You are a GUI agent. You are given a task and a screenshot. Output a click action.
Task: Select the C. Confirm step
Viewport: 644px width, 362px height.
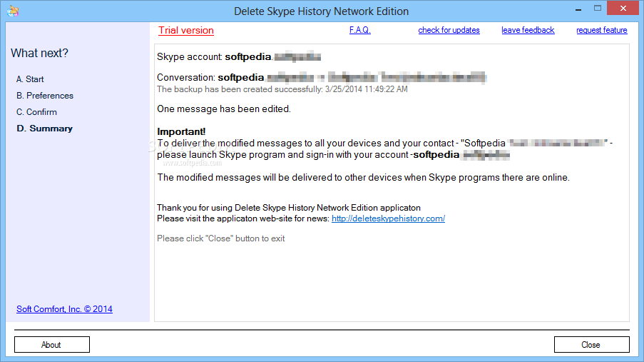[36, 112]
